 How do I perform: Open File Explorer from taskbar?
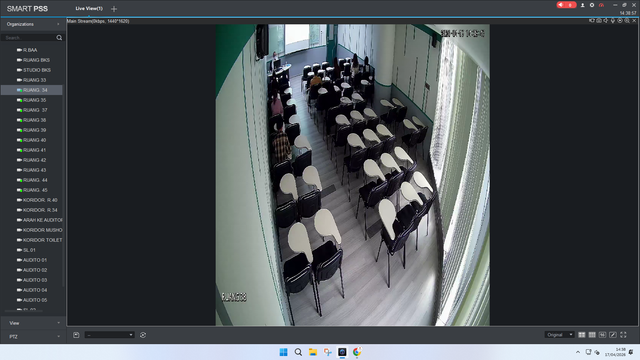[313, 352]
